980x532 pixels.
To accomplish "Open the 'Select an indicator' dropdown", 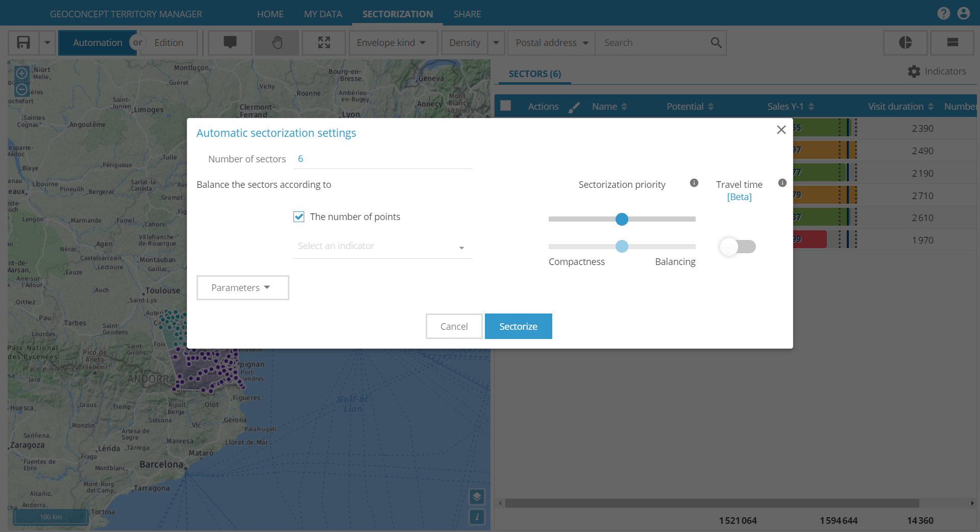I will click(382, 247).
